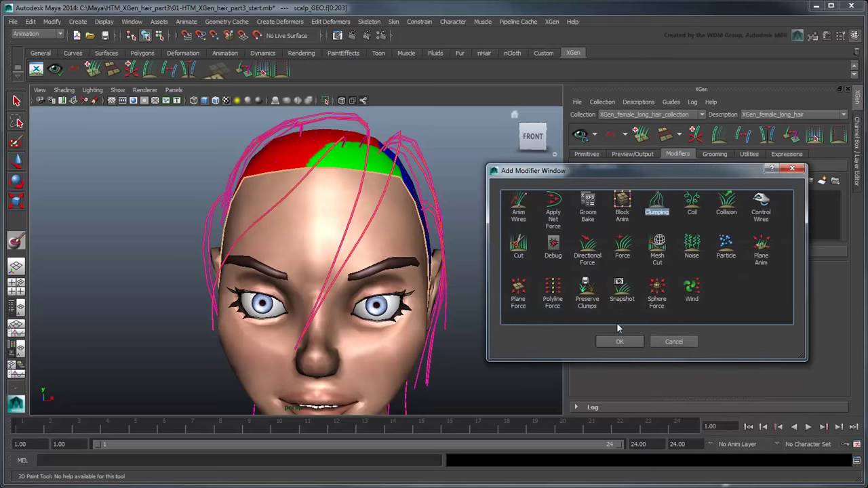Open the viewport Lighting menu
This screenshot has width=868, height=488.
[x=92, y=90]
